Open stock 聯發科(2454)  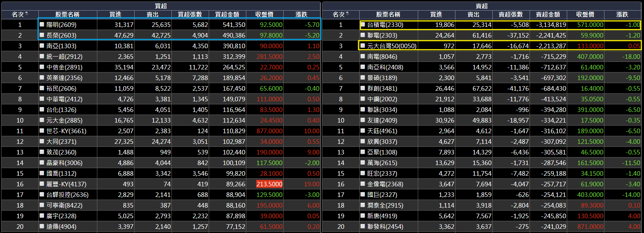(385, 227)
